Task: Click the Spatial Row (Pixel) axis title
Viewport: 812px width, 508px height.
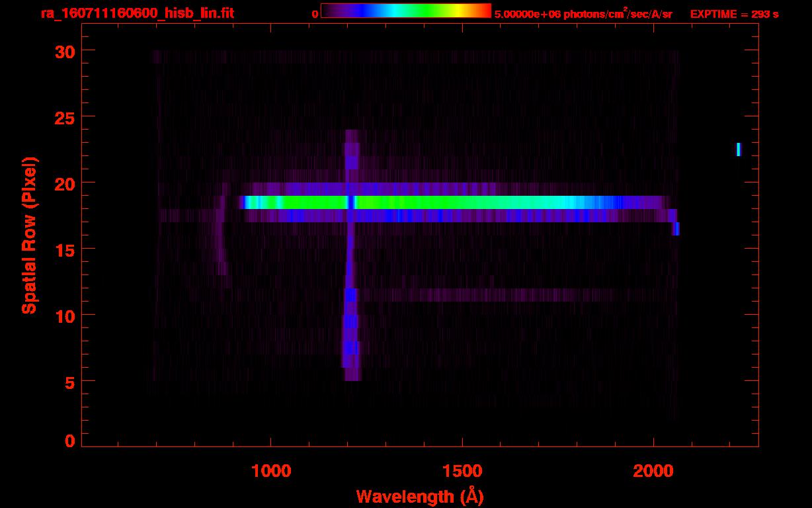Action: click(29, 235)
